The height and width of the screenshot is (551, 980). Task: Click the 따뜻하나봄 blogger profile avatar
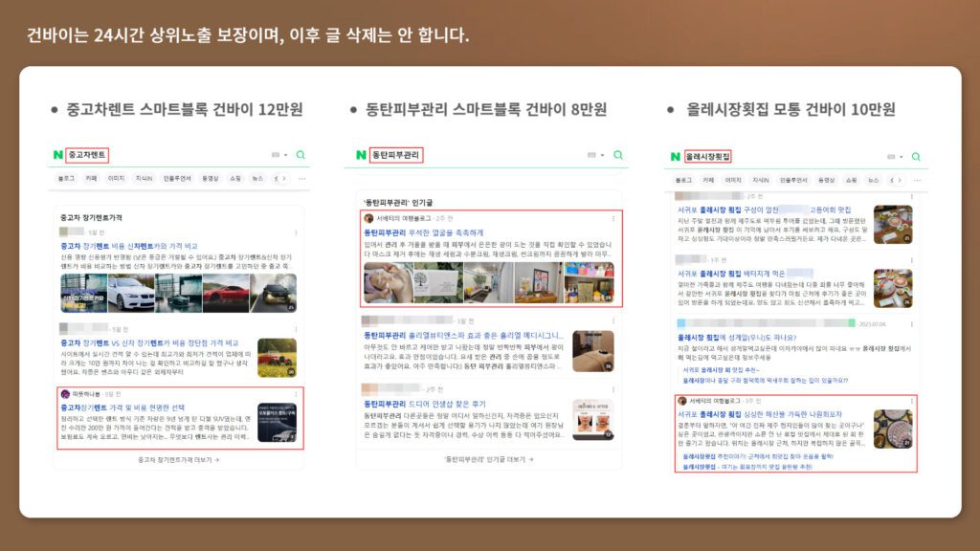coord(65,394)
